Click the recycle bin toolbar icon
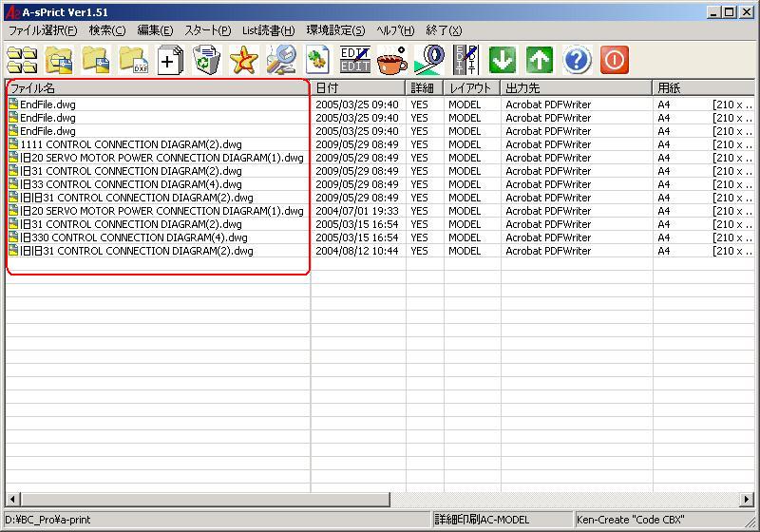Viewport: 760px width, 532px height. tap(206, 60)
